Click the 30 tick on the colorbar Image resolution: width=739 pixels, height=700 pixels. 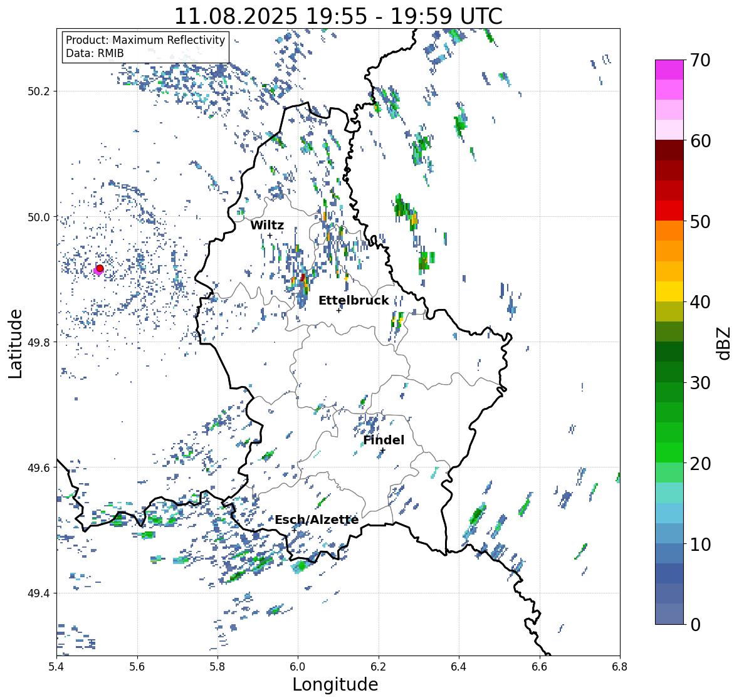click(x=700, y=382)
